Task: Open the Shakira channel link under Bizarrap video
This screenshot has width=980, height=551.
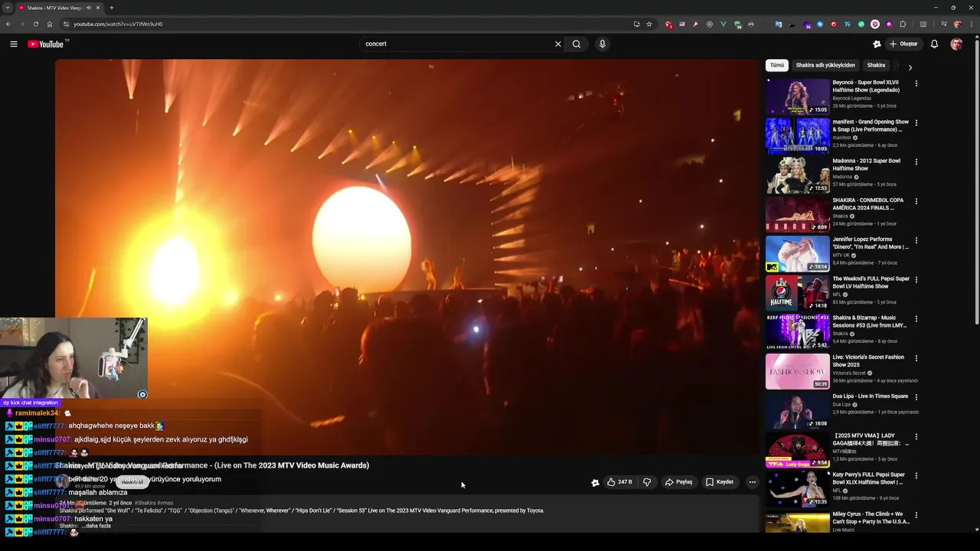Action: [x=841, y=334]
